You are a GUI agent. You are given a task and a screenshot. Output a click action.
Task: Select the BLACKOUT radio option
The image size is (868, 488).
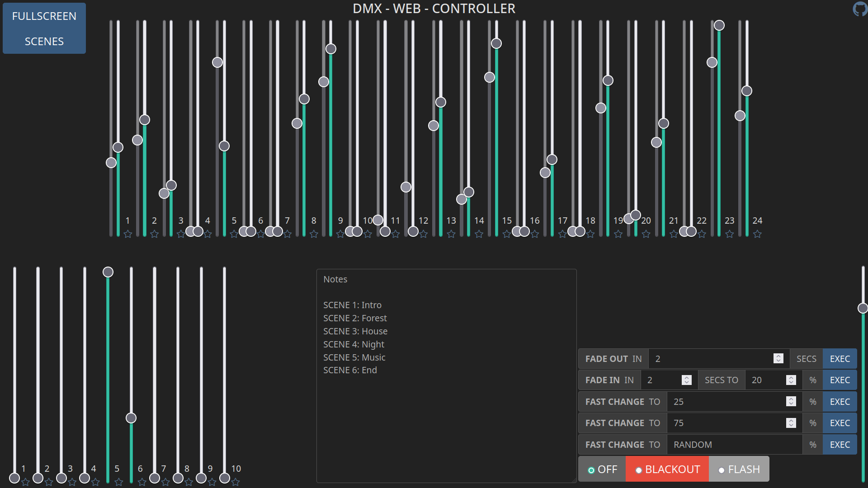pos(639,470)
